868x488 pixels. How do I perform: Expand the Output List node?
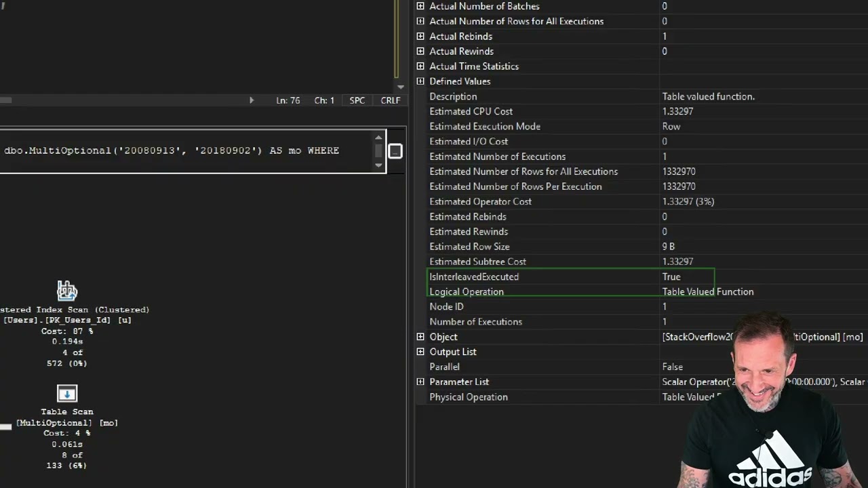tap(420, 351)
